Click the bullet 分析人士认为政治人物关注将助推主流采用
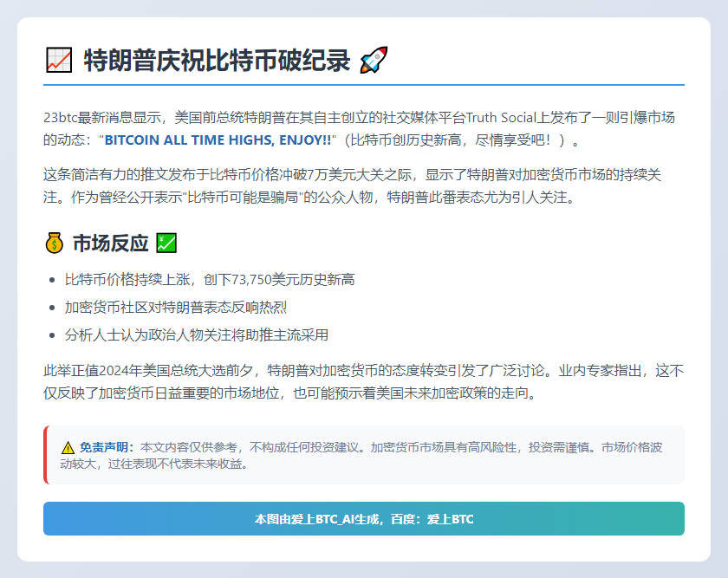Image resolution: width=728 pixels, height=578 pixels. [x=197, y=334]
